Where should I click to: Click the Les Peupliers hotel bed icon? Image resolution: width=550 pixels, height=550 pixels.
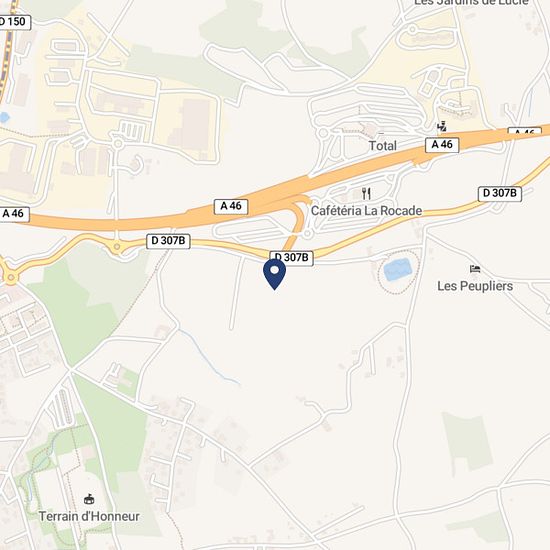click(x=475, y=269)
